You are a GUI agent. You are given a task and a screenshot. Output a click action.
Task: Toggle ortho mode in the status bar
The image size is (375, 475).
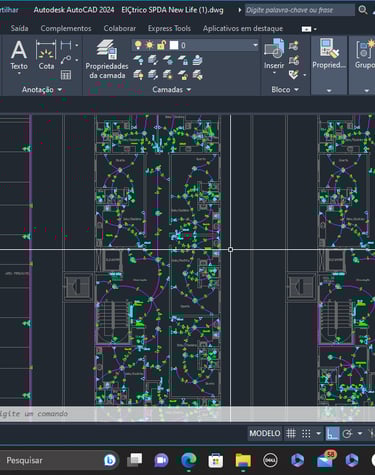tap(332, 433)
